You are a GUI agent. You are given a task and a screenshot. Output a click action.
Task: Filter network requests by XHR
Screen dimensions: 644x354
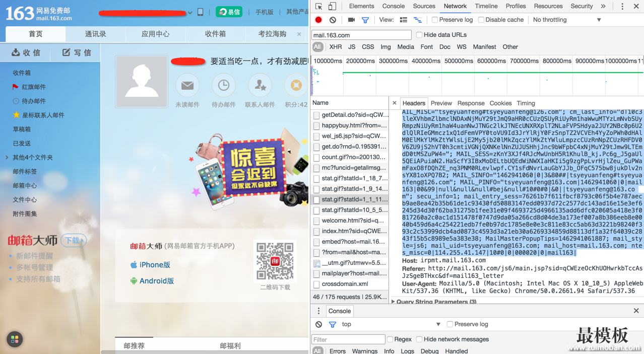pos(336,47)
